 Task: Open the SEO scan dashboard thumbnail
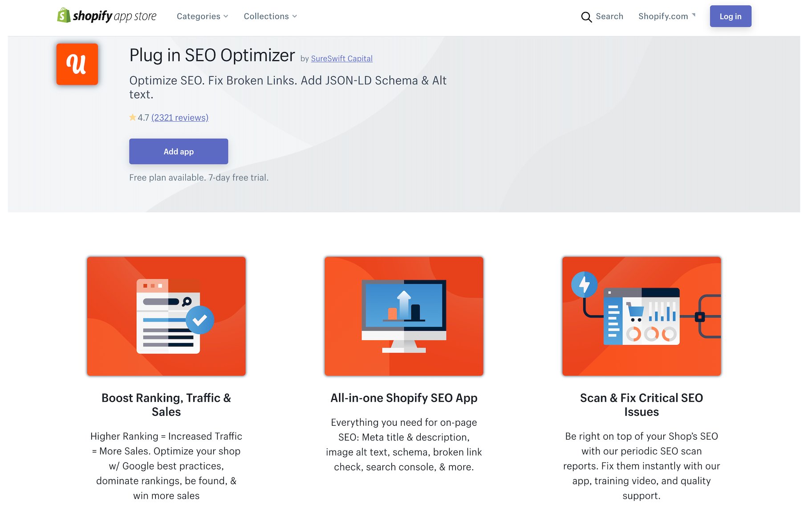click(641, 316)
